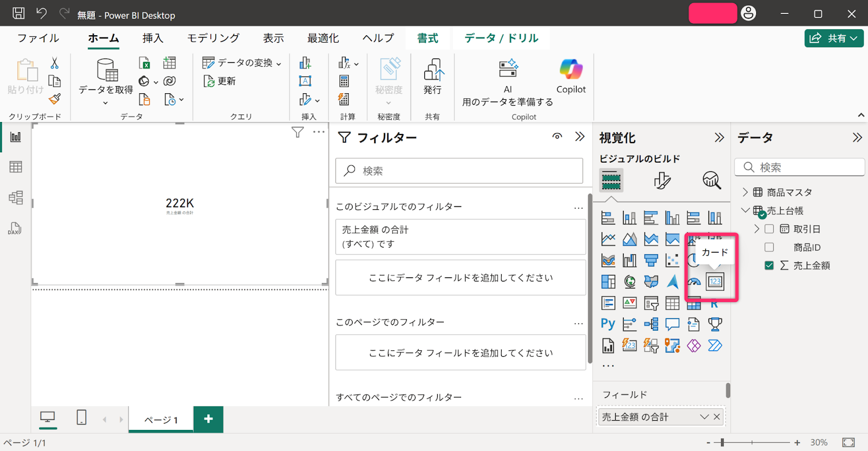This screenshot has width=868, height=451.
Task: Uncheck the 売上金額 field checkbox
Action: [x=769, y=266]
